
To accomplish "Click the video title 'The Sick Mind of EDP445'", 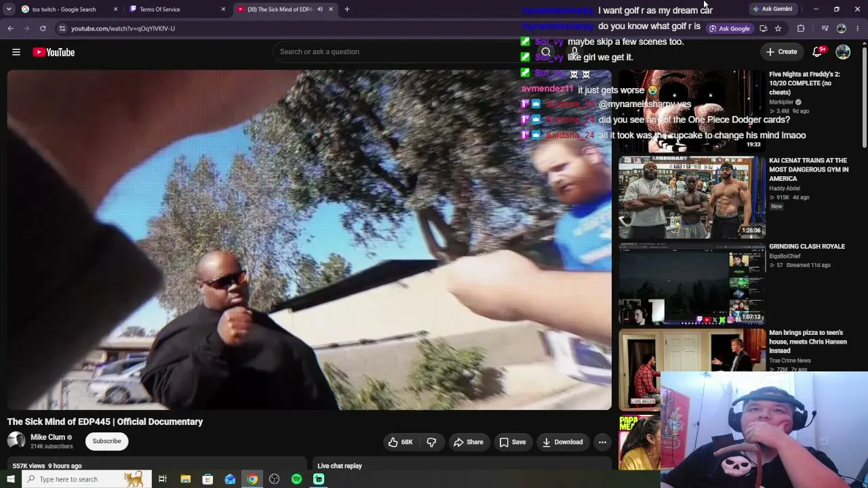I will click(105, 422).
